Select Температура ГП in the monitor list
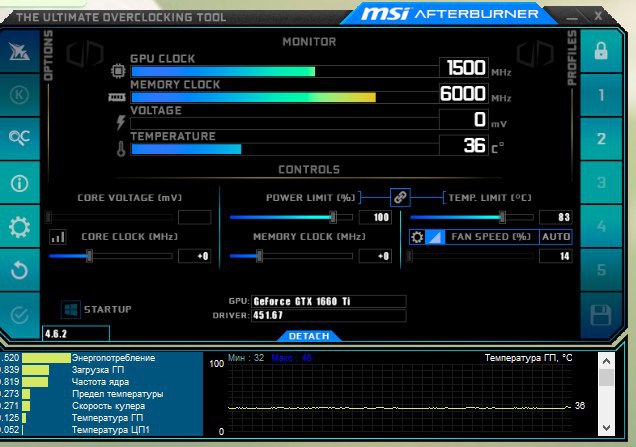Image resolution: width=636 pixels, height=447 pixels. coord(107,418)
